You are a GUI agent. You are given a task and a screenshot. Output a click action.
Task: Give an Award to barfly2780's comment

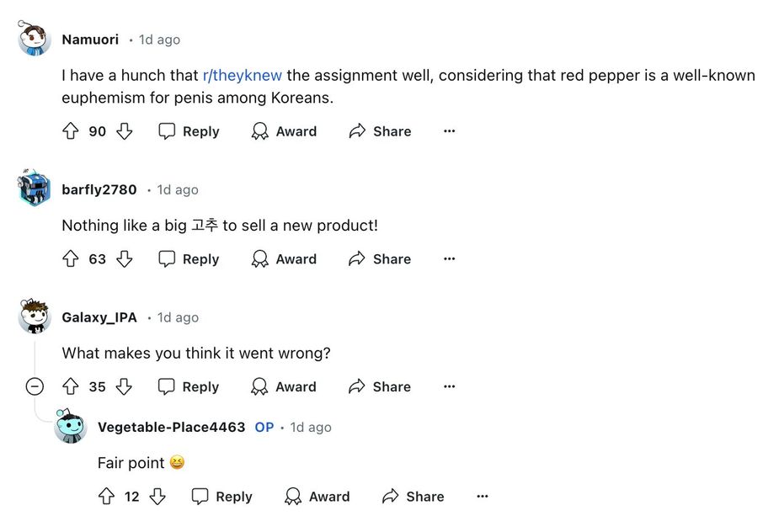click(284, 259)
